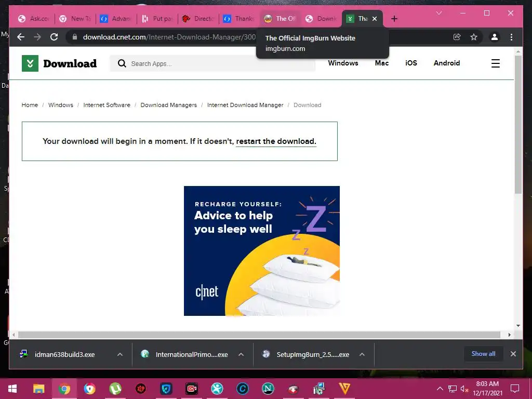Open Windows breadcrumb link
Image resolution: width=532 pixels, height=399 pixels.
click(x=61, y=105)
